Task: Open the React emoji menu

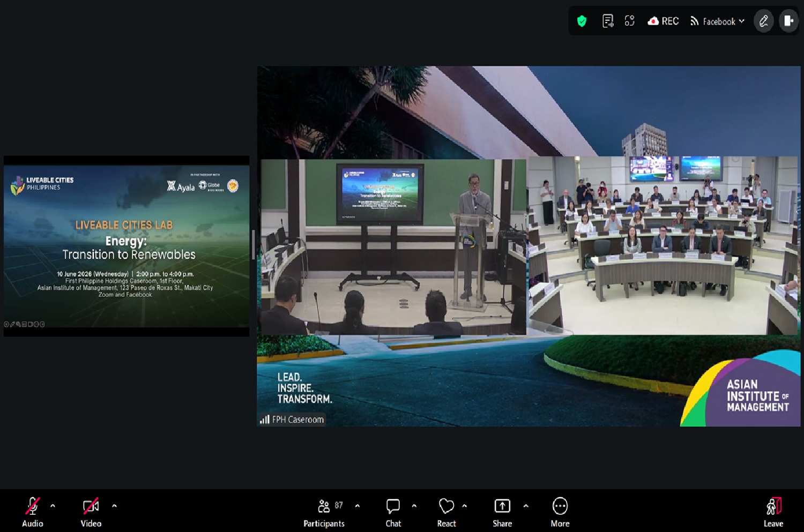Action: [446, 513]
